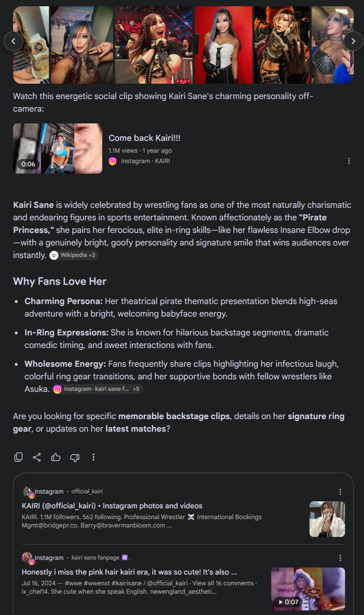This screenshot has width=364, height=615.
Task: Play the Come back Kairi!!! video thumbnail
Action: tap(57, 149)
